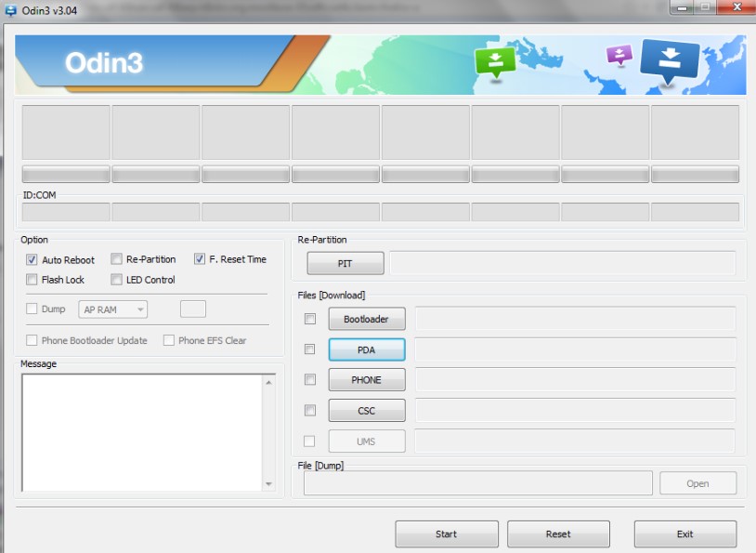Click the PIT button
The image size is (756, 553).
point(345,263)
